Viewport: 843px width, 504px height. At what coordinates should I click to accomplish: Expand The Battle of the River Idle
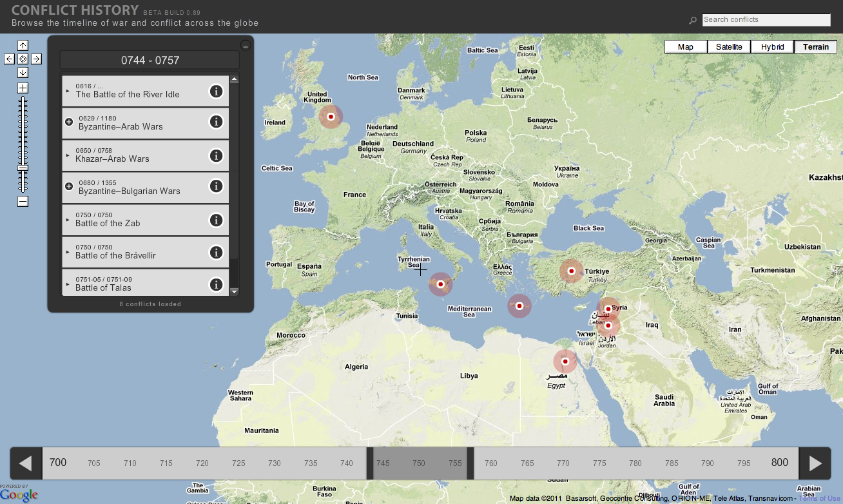[68, 91]
